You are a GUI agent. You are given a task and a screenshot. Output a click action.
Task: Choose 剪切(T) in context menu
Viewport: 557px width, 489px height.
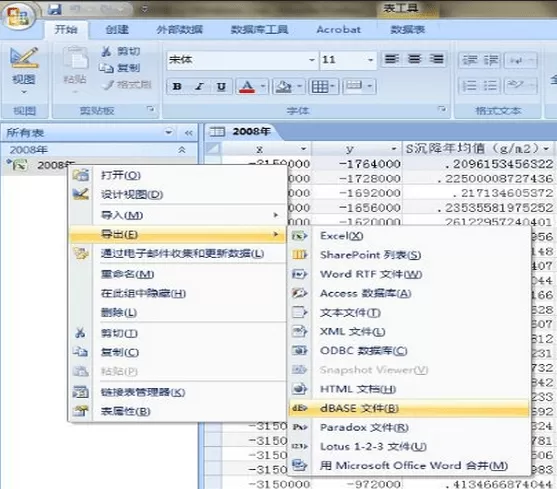(177, 333)
